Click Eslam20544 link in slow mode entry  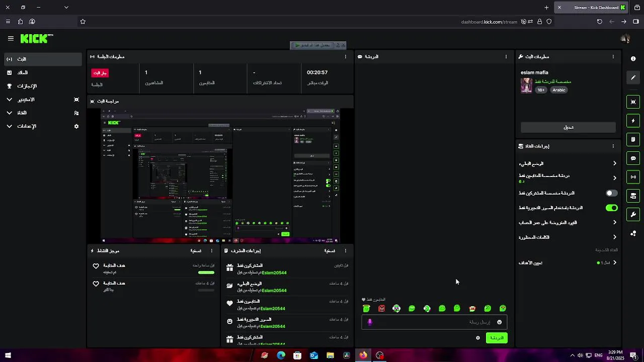(x=274, y=291)
